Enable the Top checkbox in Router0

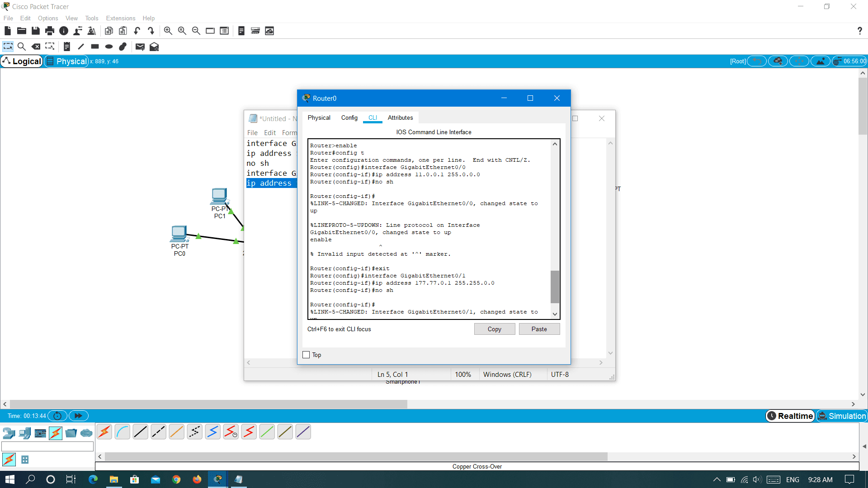click(306, 355)
